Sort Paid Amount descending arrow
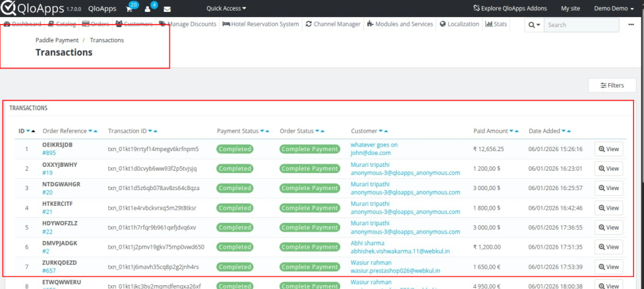 511,131
